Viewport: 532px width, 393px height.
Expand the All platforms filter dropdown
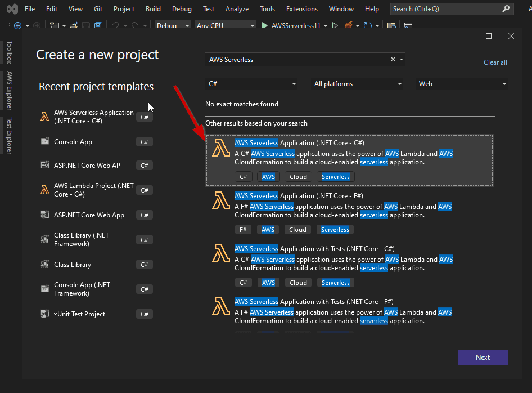pos(358,84)
